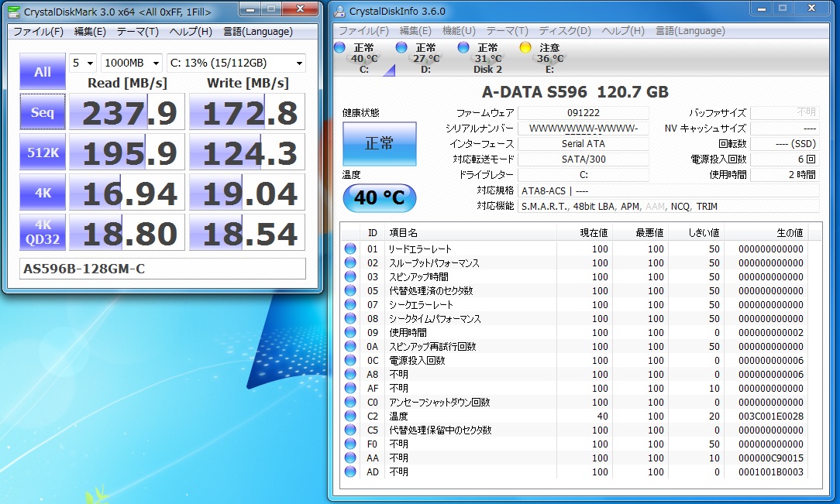
Task: Start the 512K benchmark test
Action: coord(43,153)
